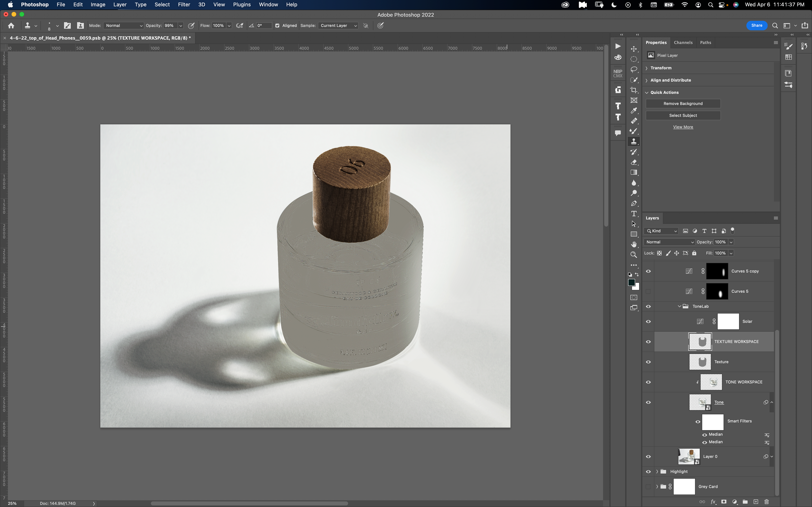Hide the Solar layer
The image size is (812, 507).
click(648, 322)
